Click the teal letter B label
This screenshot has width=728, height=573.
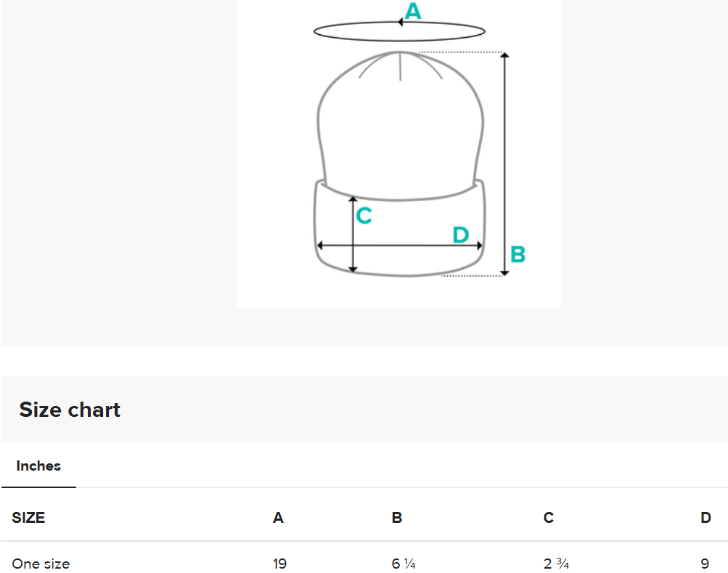click(x=518, y=255)
